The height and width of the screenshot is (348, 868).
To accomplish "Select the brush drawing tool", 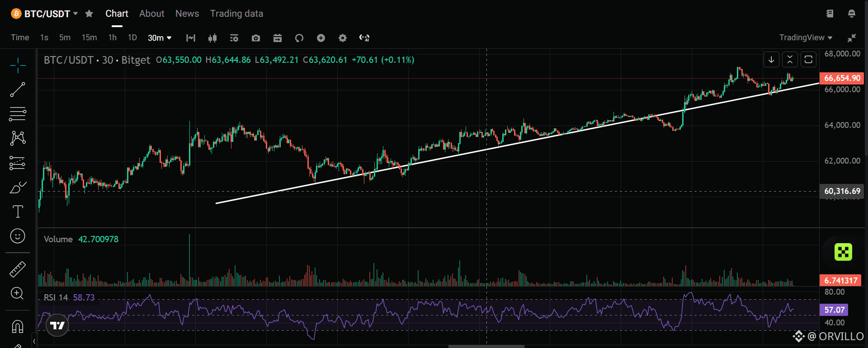I will tap(18, 187).
